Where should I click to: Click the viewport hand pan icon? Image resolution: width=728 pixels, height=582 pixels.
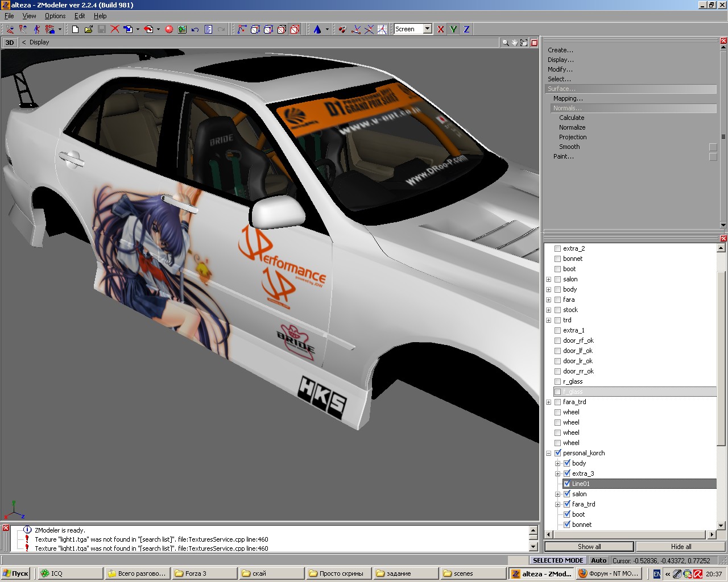click(515, 43)
